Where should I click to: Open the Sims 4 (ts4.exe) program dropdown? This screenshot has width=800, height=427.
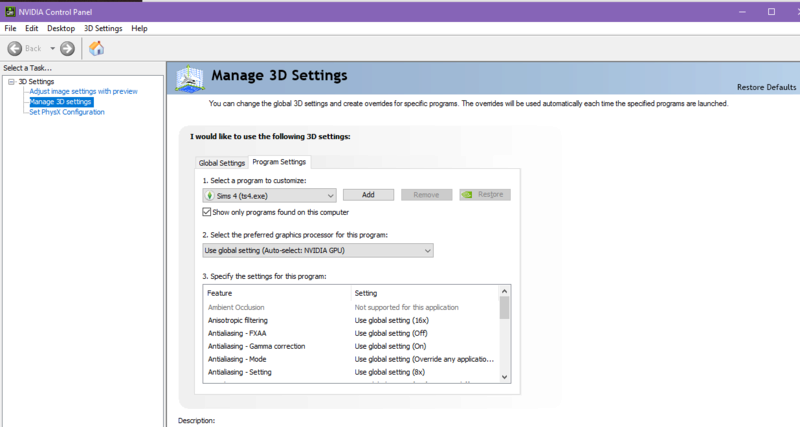point(269,195)
